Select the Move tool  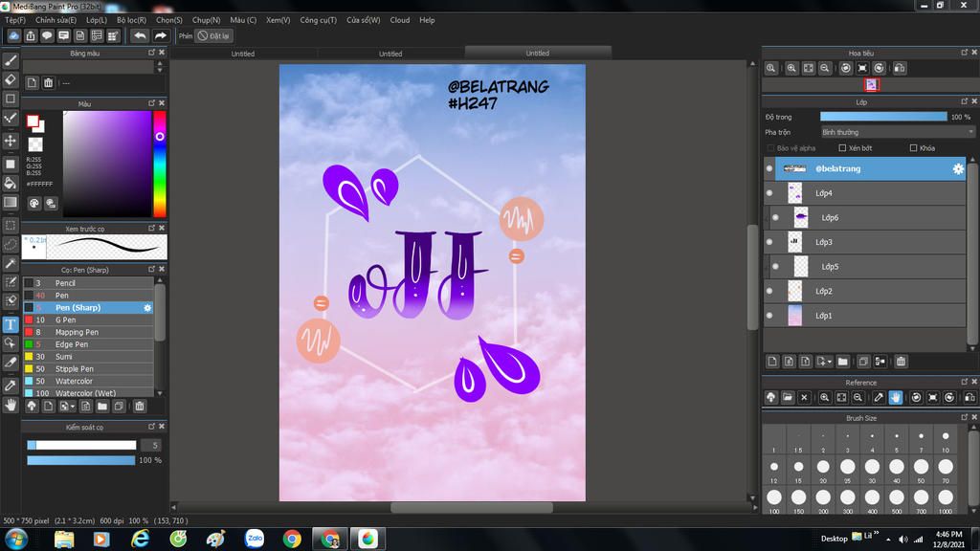pos(11,141)
